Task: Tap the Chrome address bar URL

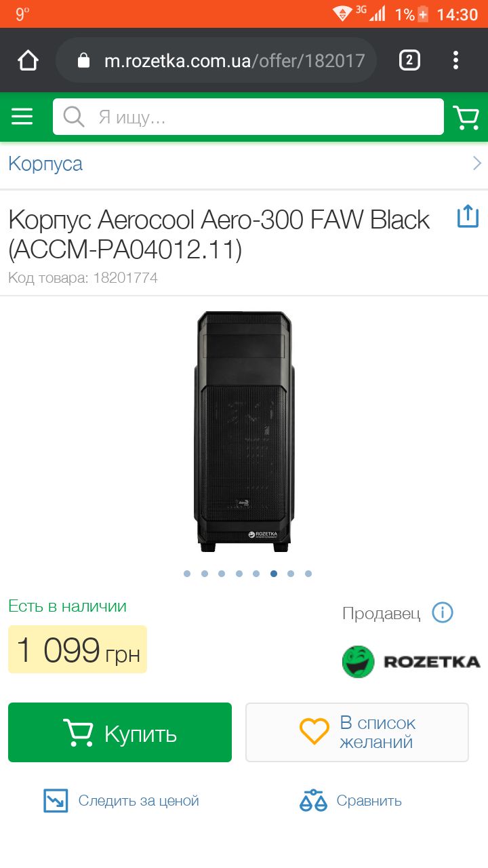Action: pyautogui.click(x=235, y=61)
